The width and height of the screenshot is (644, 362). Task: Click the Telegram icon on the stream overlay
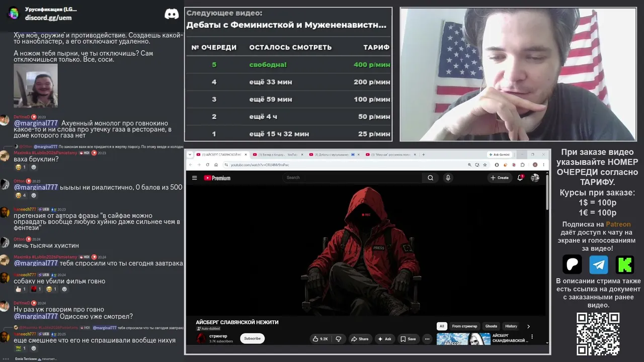coord(599,264)
